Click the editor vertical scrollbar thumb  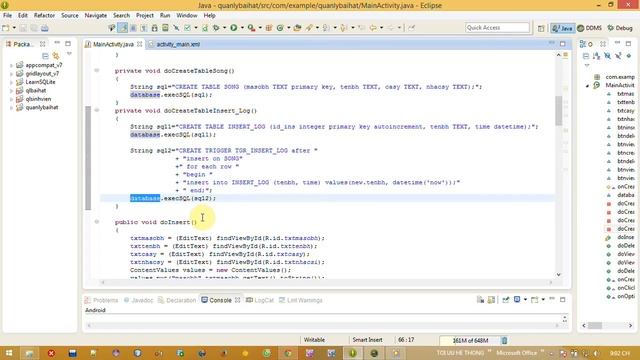(x=558, y=111)
